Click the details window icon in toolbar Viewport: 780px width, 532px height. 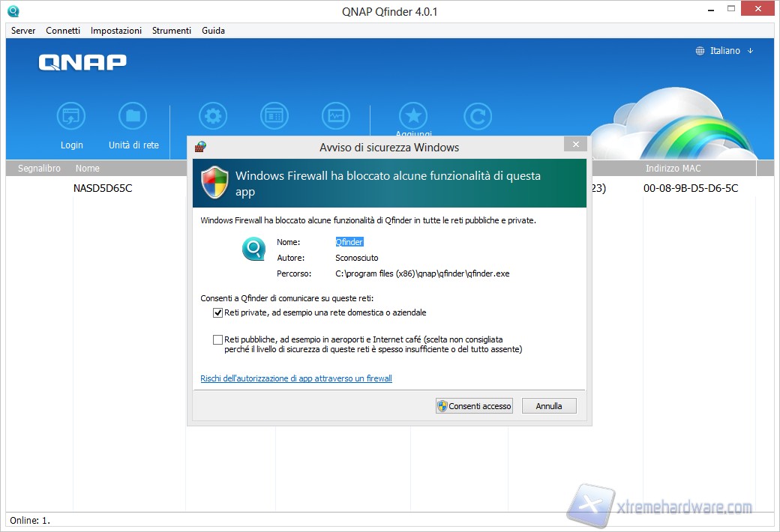[x=274, y=117]
